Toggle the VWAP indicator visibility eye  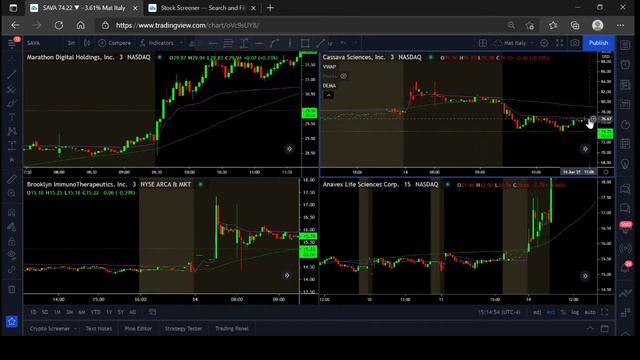point(344,76)
